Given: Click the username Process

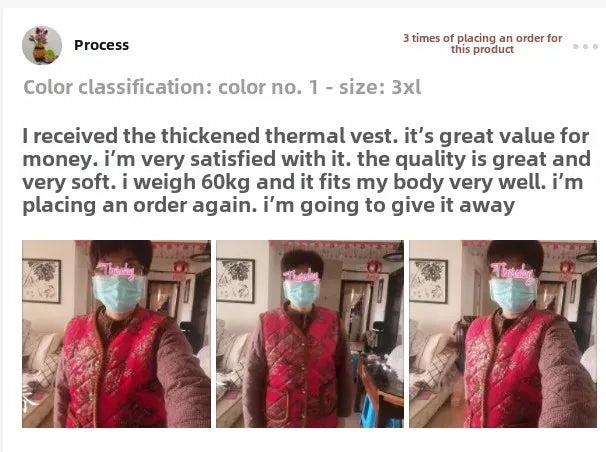Looking at the screenshot, I should (101, 45).
